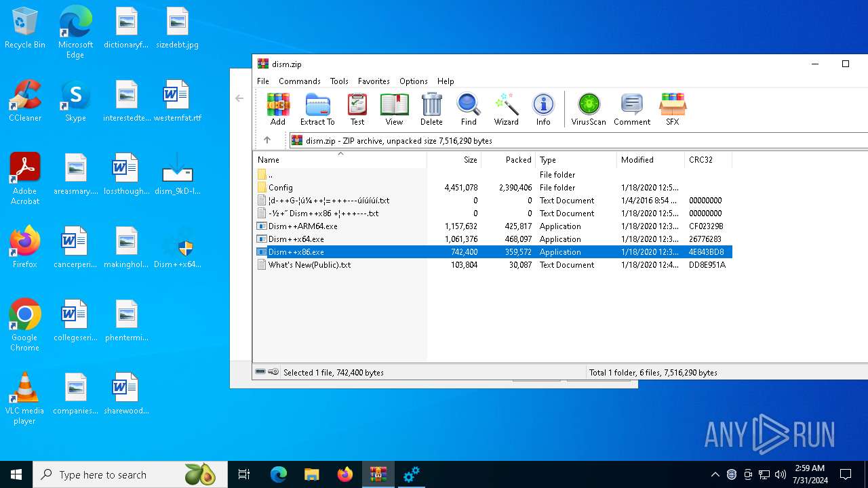
Task: Select the Dism++x64 desktop shortcut
Action: 177,247
